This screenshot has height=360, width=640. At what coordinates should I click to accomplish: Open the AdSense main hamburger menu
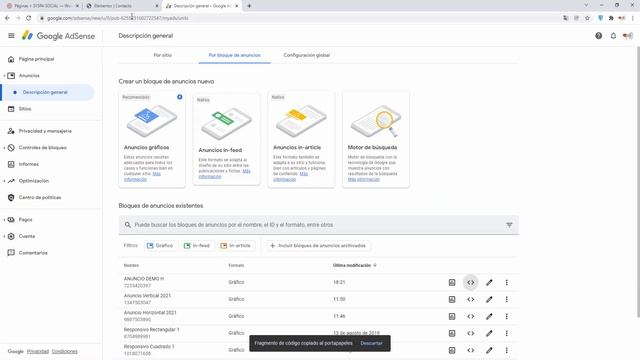pyautogui.click(x=11, y=36)
